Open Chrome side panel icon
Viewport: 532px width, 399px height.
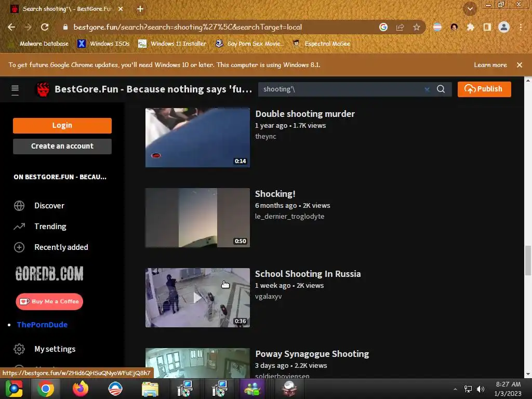[x=487, y=27]
